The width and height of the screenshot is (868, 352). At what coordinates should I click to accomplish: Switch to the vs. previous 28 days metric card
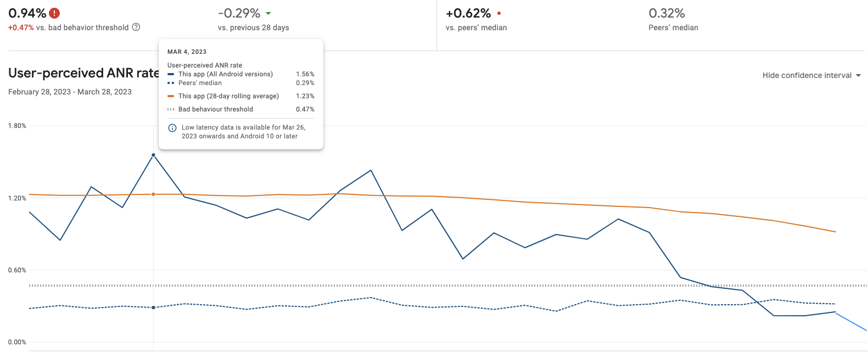click(x=254, y=19)
